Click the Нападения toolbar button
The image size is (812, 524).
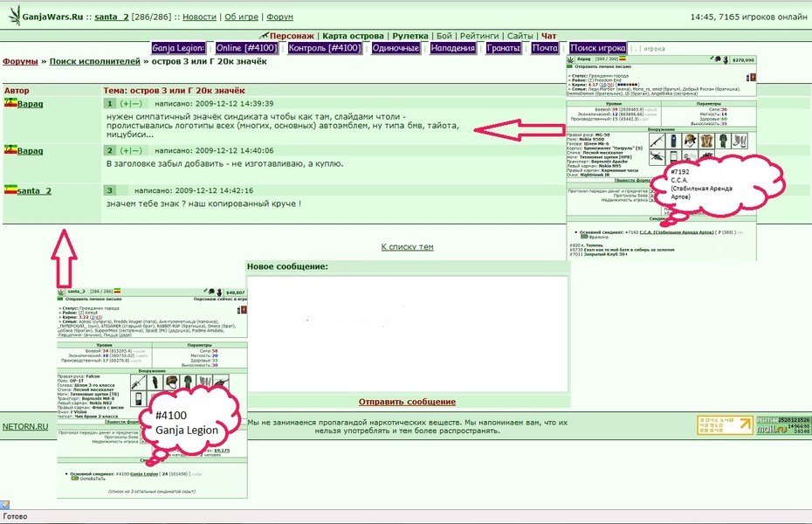pyautogui.click(x=452, y=48)
